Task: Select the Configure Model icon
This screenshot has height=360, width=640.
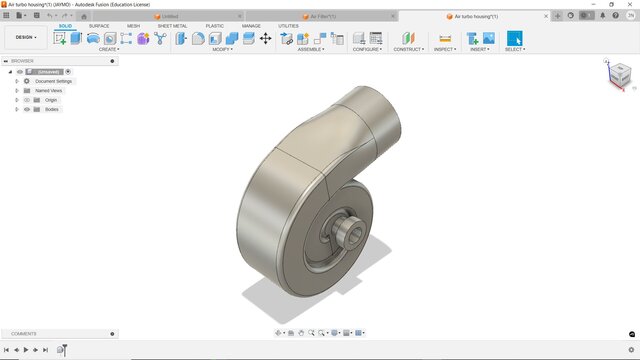Action: [x=359, y=38]
